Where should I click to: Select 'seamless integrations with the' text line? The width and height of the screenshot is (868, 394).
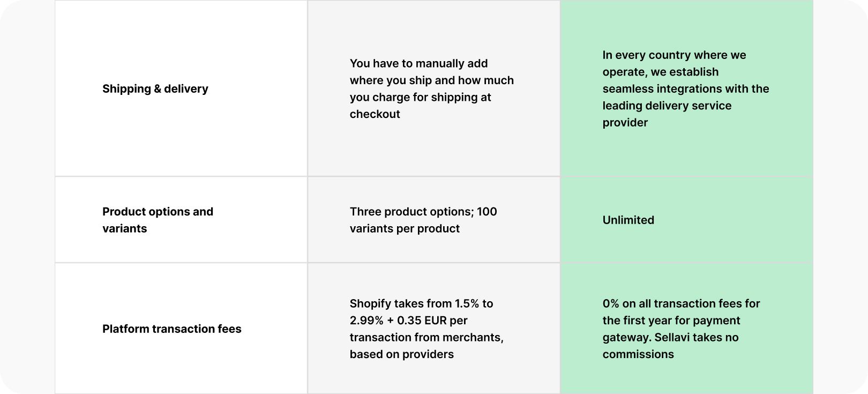pyautogui.click(x=685, y=88)
